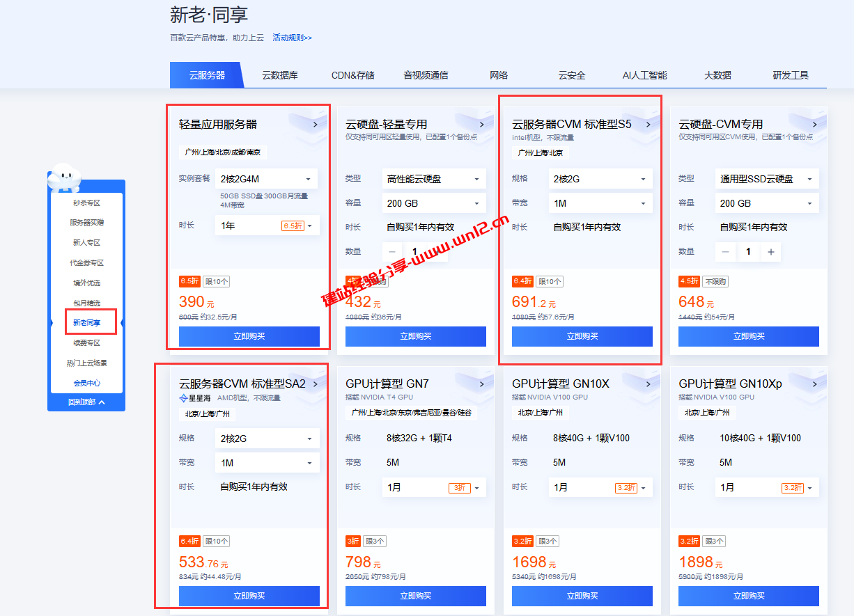
Task: Click the arrow icon on GPU计算型 GN10Xp card
Action: click(814, 384)
